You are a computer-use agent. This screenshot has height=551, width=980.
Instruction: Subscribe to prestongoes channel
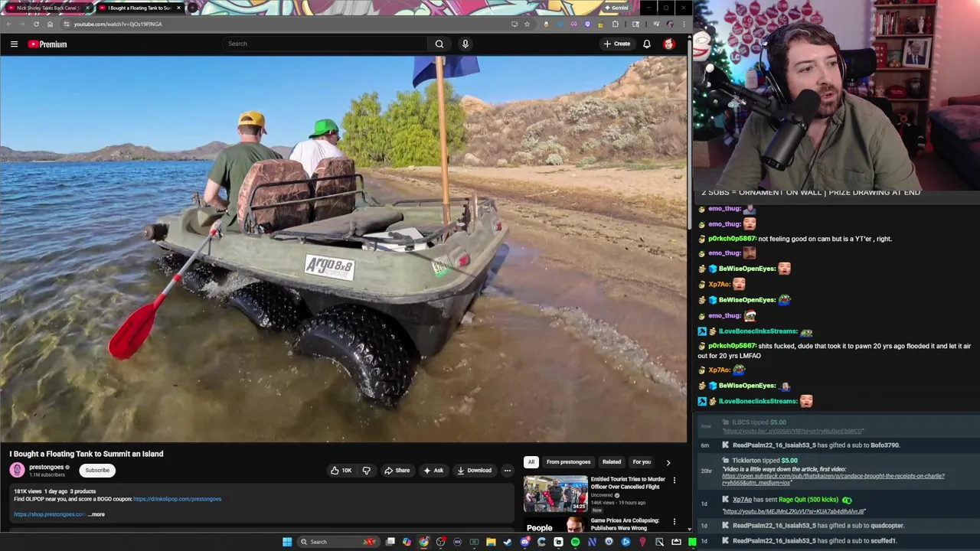[x=97, y=471]
